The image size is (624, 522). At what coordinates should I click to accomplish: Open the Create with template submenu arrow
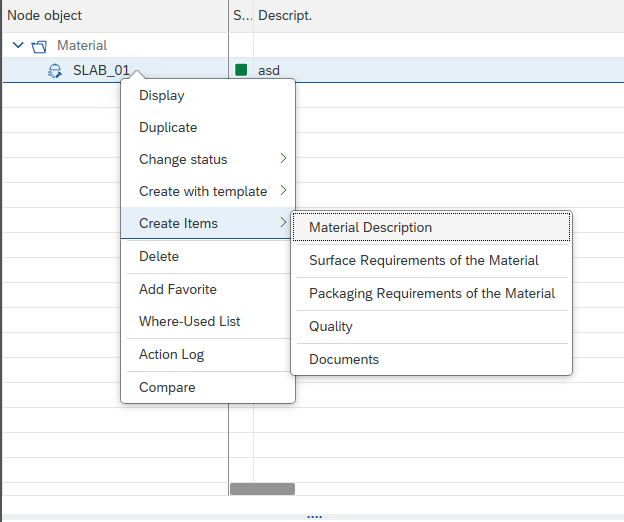[x=283, y=191]
